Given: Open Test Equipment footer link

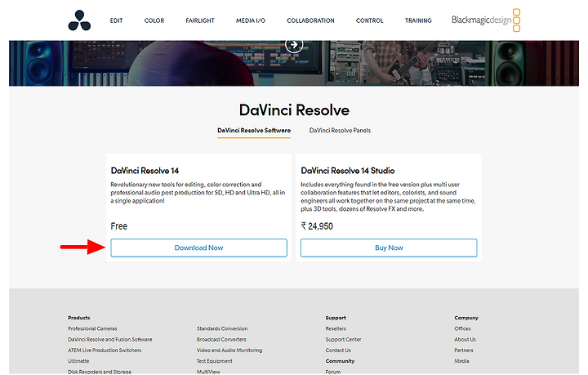Looking at the screenshot, I should pos(215,361).
